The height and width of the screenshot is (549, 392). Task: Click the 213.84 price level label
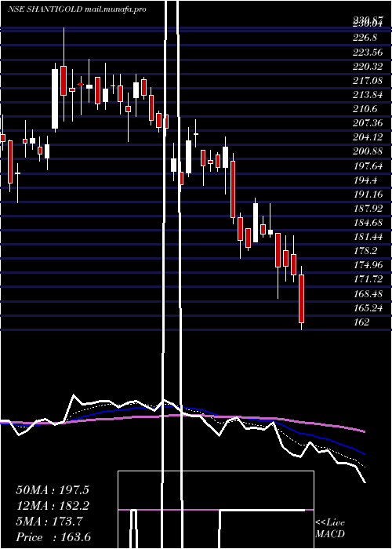point(368,95)
